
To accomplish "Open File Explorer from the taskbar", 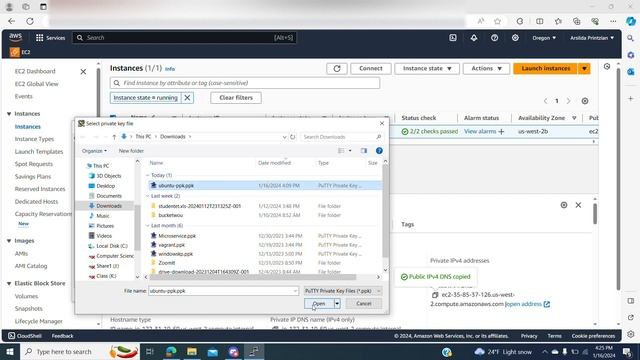I will pos(192,351).
